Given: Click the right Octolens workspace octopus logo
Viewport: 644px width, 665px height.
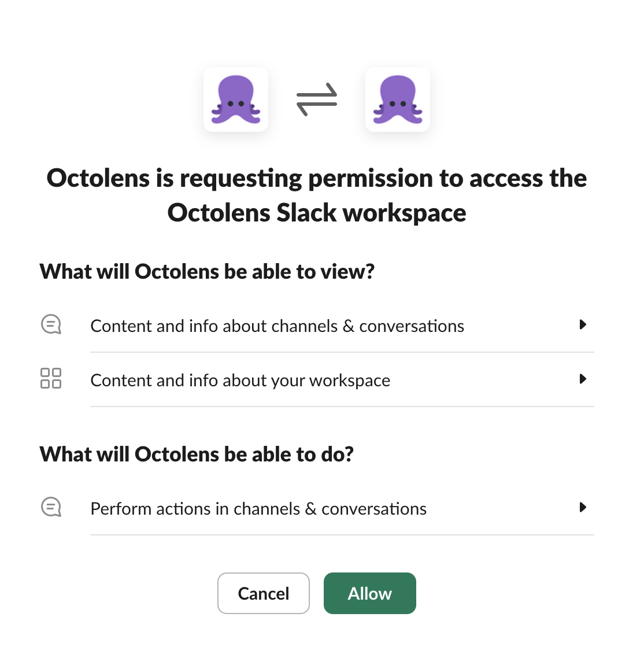Looking at the screenshot, I should (398, 99).
